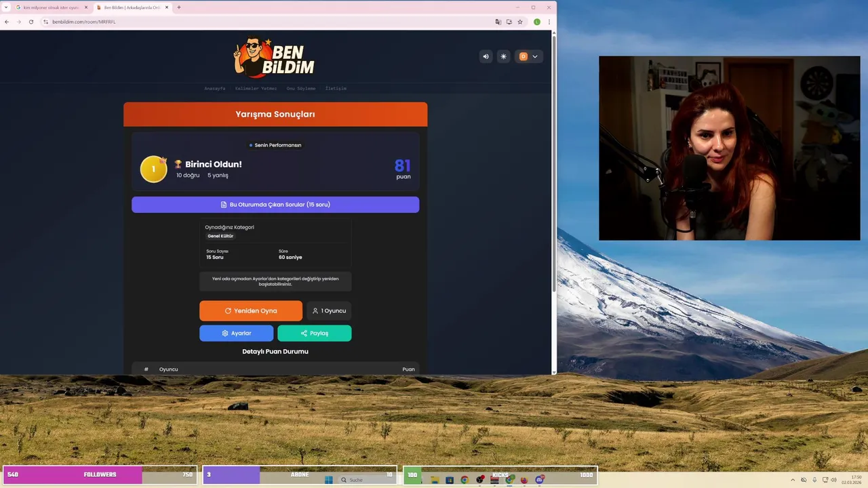Click the microphone tray icon

(x=814, y=480)
